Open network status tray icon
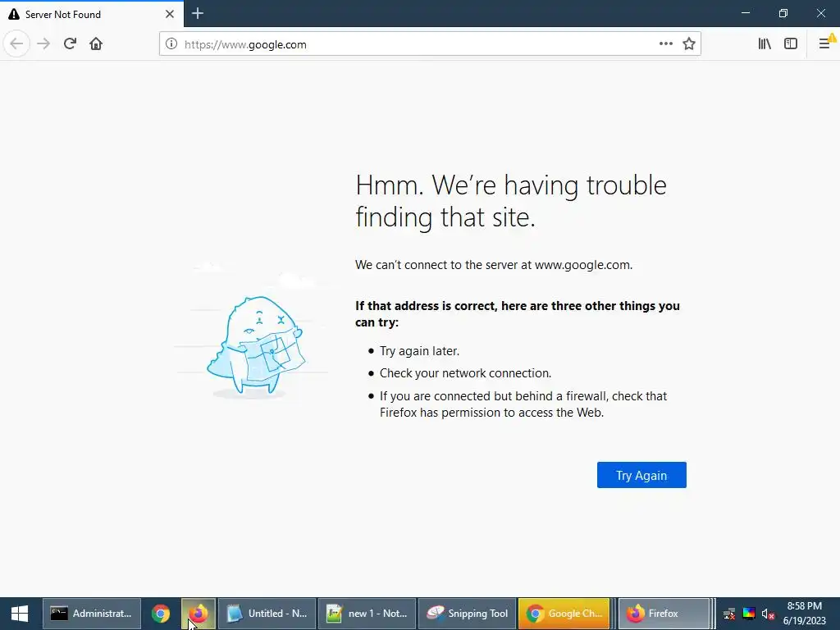Viewport: 840px width, 630px height. point(729,614)
